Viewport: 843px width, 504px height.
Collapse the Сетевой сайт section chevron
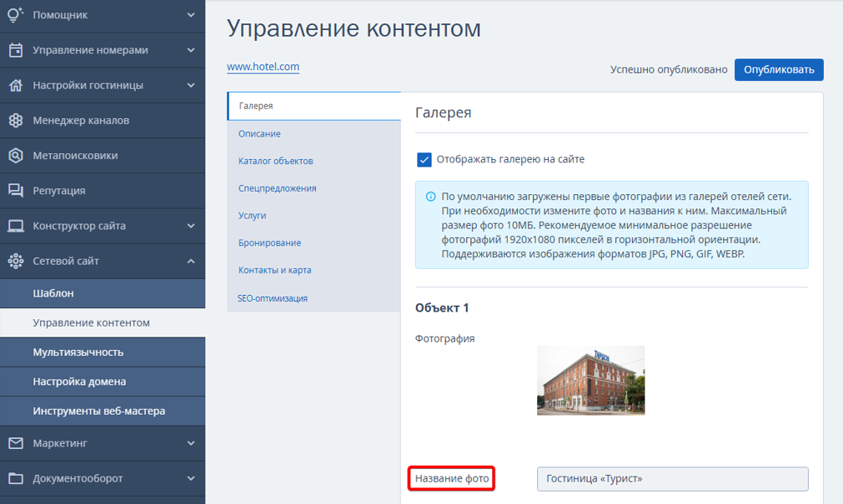click(x=191, y=261)
